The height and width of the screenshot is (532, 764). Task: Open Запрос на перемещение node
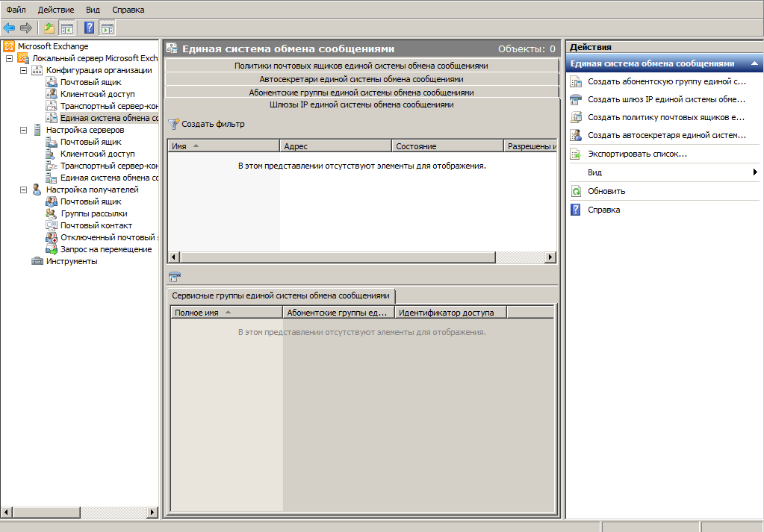tap(106, 249)
